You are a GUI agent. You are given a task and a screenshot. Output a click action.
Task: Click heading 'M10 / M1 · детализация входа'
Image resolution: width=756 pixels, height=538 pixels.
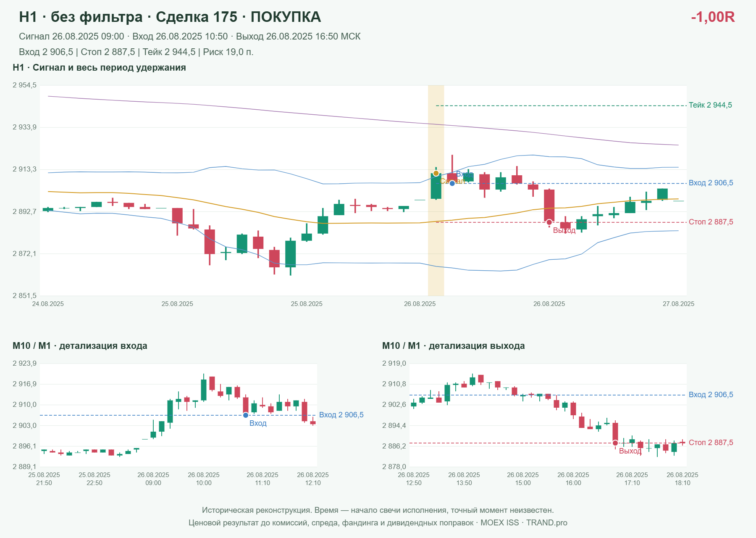coord(80,346)
